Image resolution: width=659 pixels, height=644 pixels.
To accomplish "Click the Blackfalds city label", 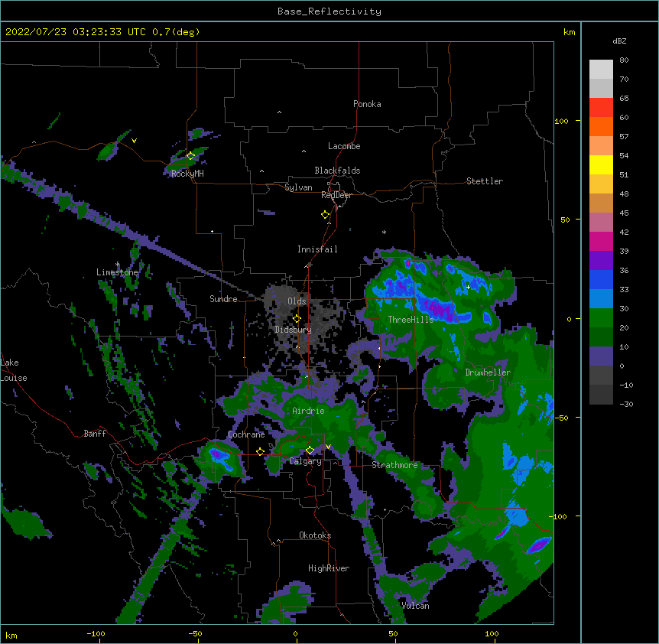I will click(337, 171).
